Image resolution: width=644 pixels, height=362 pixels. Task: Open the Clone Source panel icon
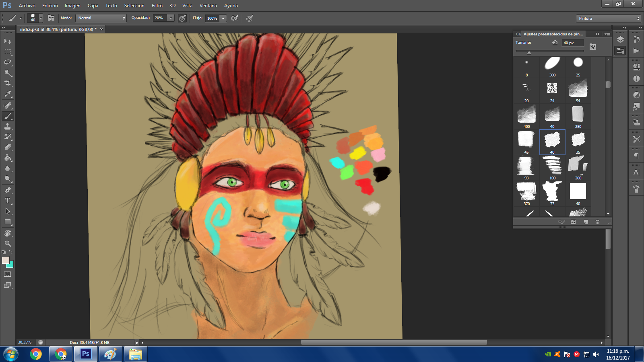pos(636,123)
